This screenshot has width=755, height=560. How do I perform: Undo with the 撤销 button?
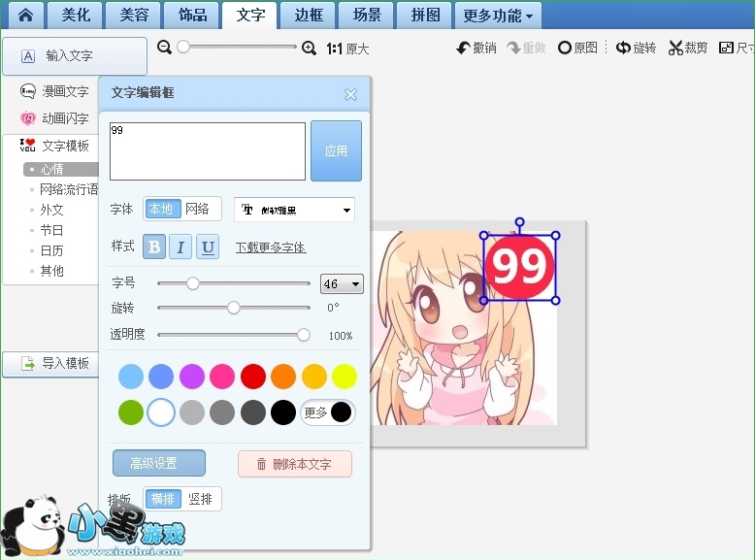476,48
